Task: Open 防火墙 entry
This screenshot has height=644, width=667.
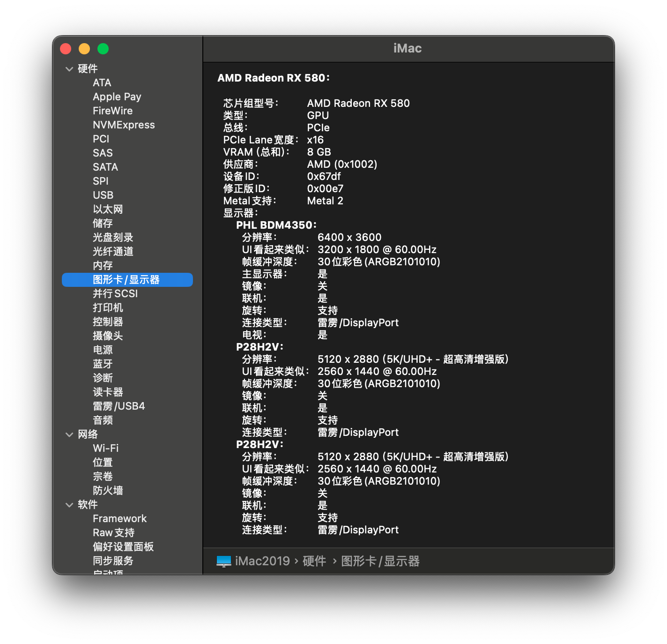Action: pyautogui.click(x=108, y=490)
